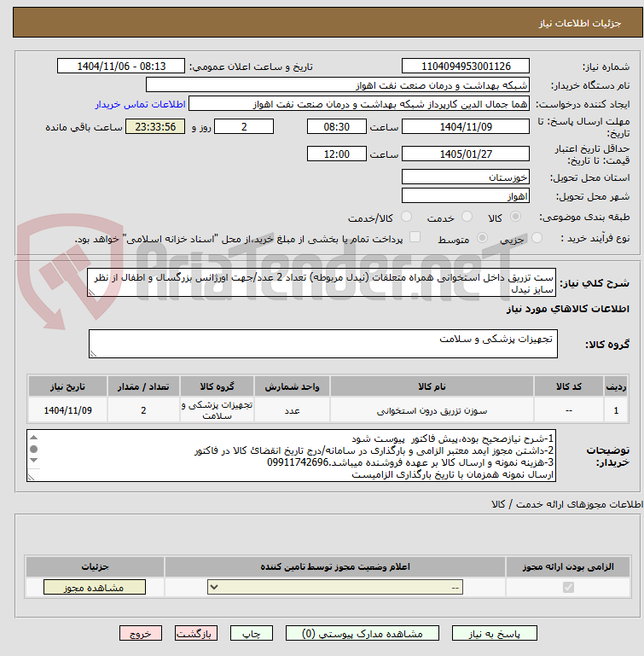The height and width of the screenshot is (656, 644).
Task: Click the عدد unit cell in row 1
Action: [292, 410]
